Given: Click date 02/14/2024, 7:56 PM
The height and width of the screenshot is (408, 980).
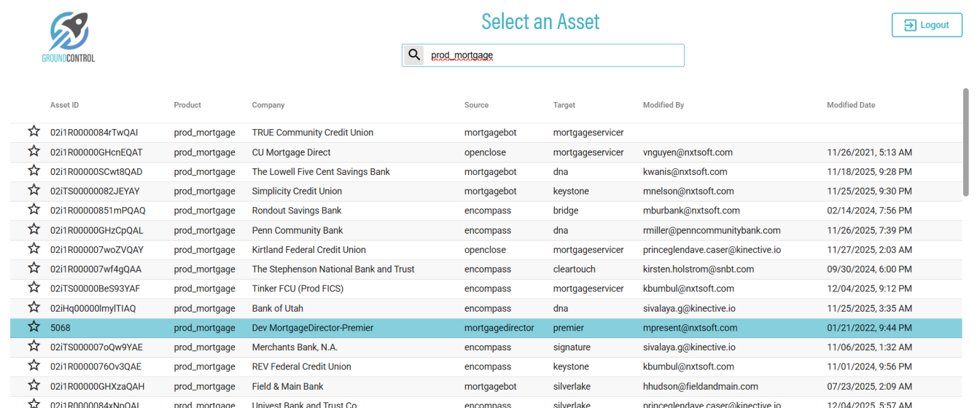Looking at the screenshot, I should click(x=869, y=211).
